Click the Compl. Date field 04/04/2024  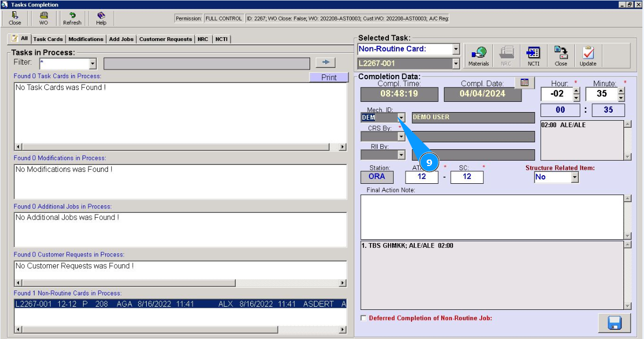(x=483, y=94)
